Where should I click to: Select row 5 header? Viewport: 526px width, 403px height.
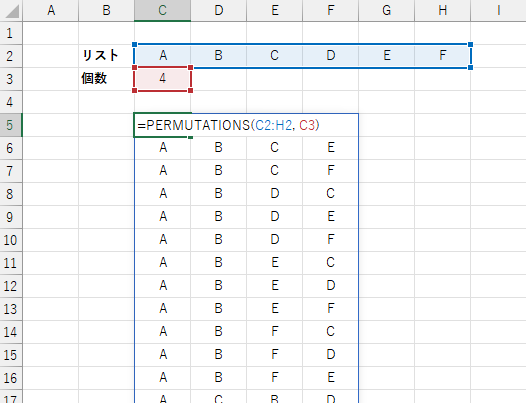click(x=11, y=125)
